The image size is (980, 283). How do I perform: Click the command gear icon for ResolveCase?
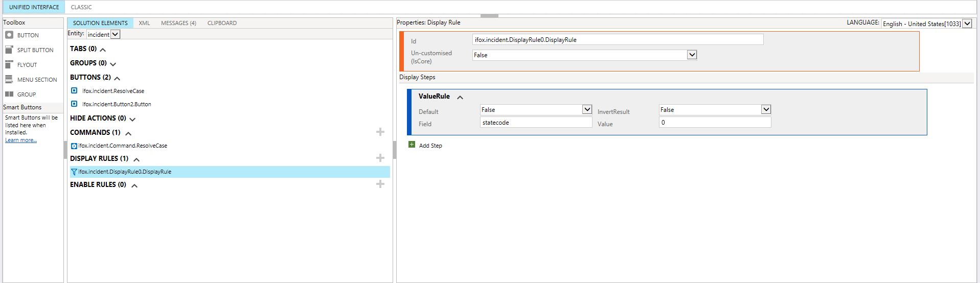pyautogui.click(x=74, y=146)
